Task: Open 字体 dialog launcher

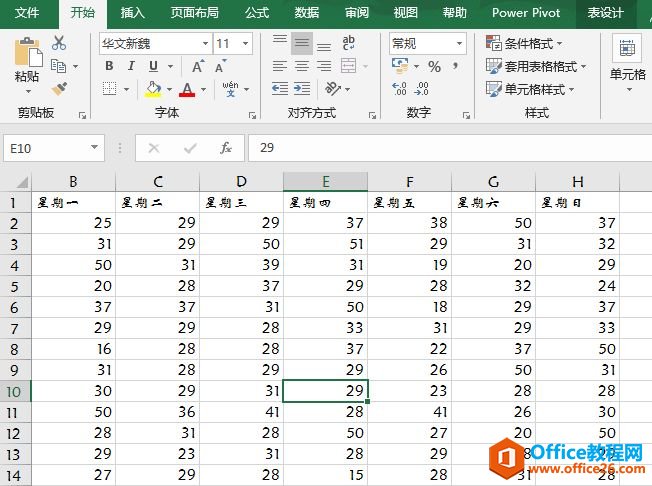Action: point(252,115)
